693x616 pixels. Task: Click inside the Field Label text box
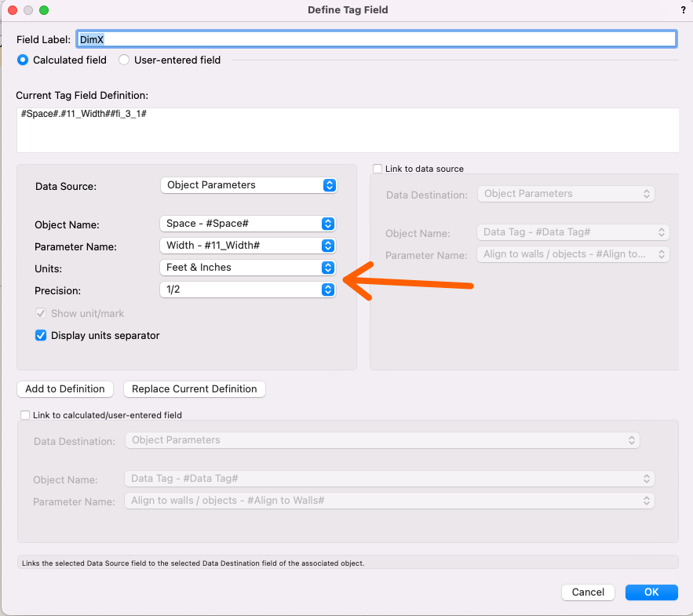point(314,38)
